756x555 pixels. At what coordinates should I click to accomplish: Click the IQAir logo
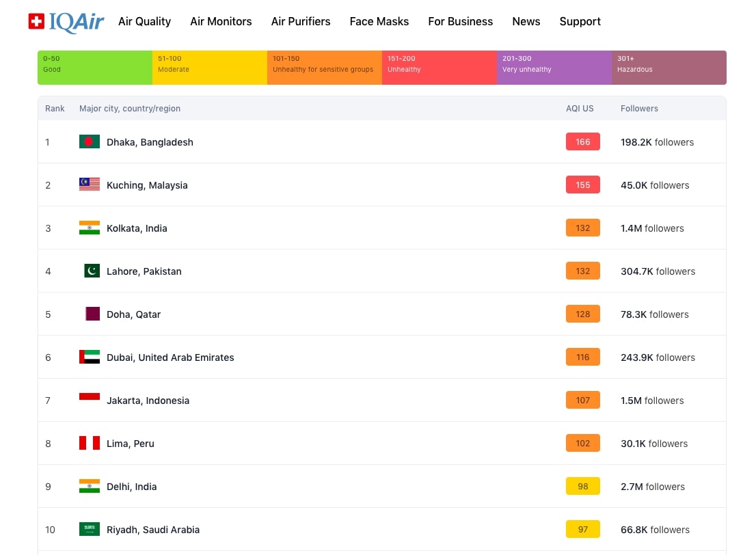(66, 22)
